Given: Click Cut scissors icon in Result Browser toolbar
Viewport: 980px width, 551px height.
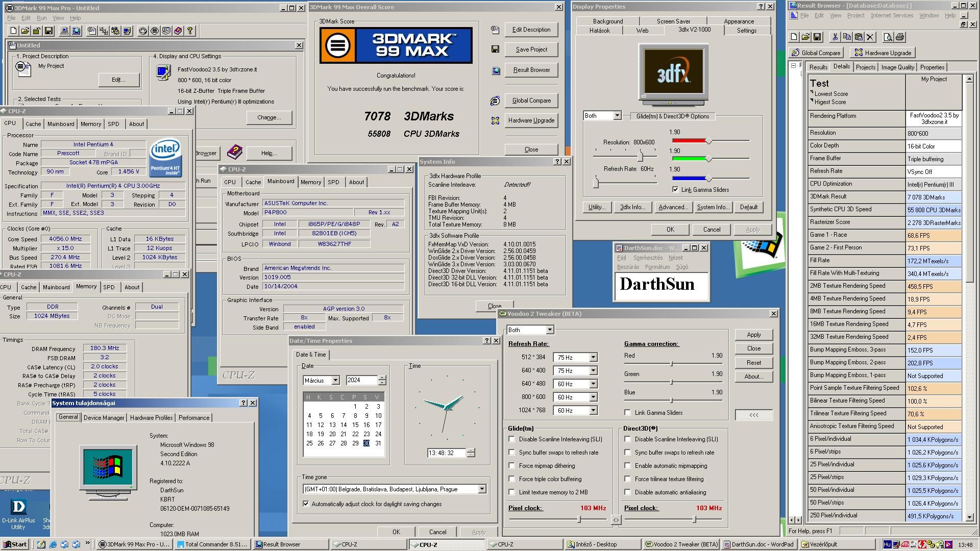Looking at the screenshot, I should click(835, 37).
